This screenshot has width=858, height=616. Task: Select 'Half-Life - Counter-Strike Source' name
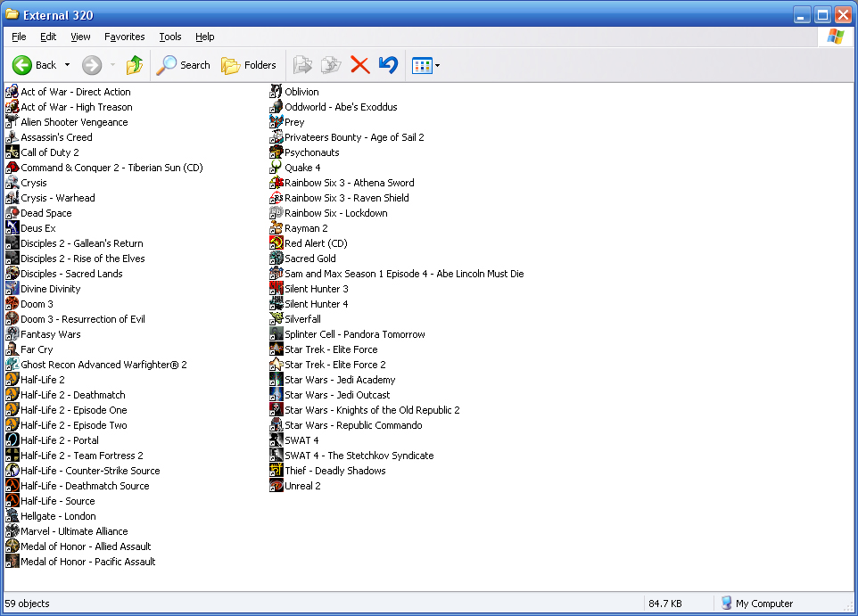point(90,471)
